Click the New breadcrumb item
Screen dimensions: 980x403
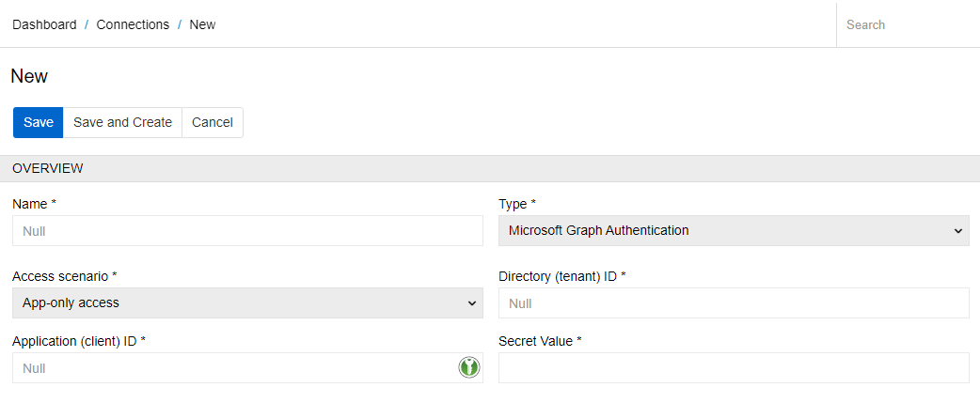(202, 24)
